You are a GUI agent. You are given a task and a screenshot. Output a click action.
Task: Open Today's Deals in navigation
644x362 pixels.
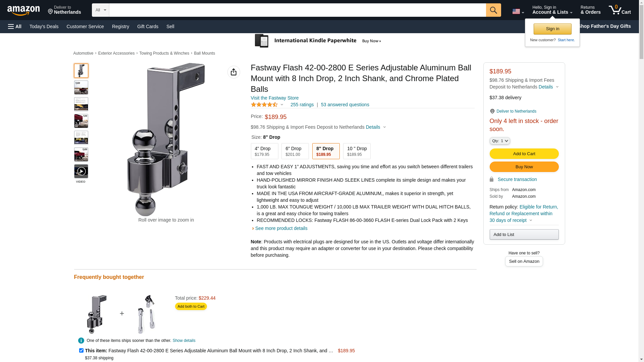tap(44, 26)
